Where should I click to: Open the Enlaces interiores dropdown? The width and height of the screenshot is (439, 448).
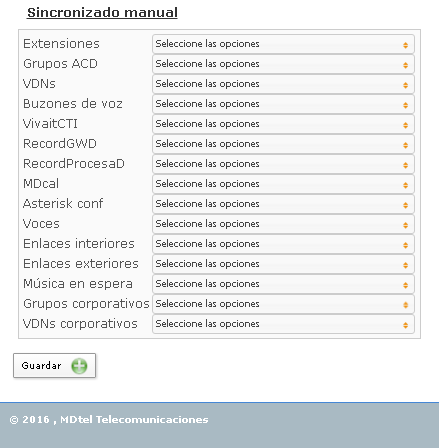click(x=283, y=244)
